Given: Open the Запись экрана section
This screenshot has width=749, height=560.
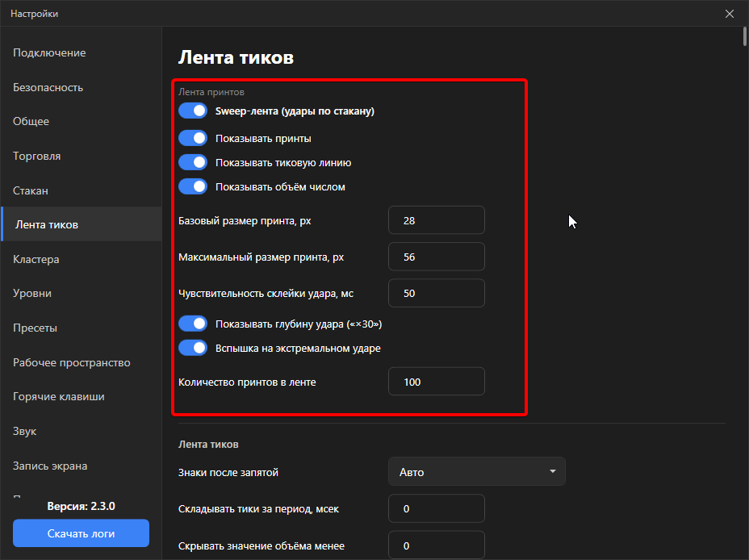Looking at the screenshot, I should point(82,466).
